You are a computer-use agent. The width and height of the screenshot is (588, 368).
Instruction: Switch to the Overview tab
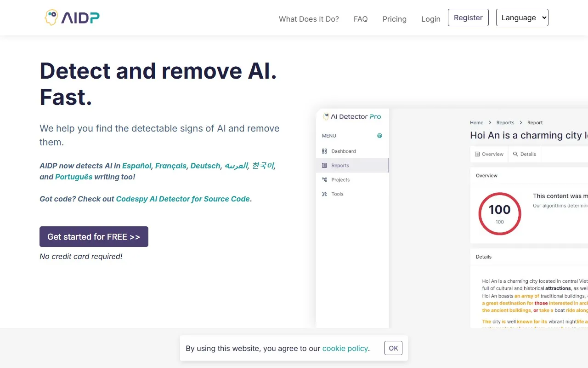(489, 154)
